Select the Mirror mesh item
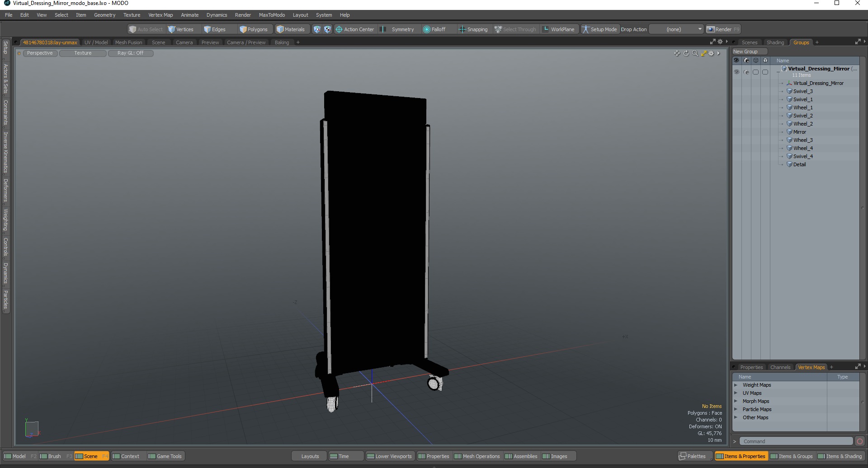The height and width of the screenshot is (468, 868). [799, 132]
